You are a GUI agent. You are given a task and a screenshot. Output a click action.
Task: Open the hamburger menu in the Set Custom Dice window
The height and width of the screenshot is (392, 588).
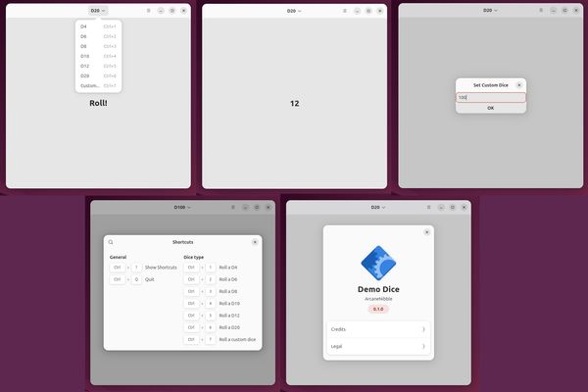pos(541,10)
